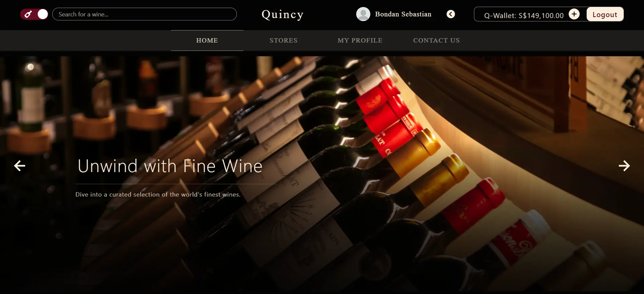Click the Bondan Sebastian username
Viewport: 644px width, 294px height.
pos(403,14)
